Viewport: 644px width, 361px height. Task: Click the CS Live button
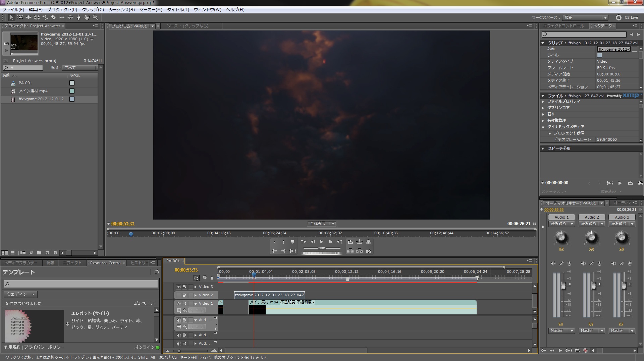(x=627, y=18)
